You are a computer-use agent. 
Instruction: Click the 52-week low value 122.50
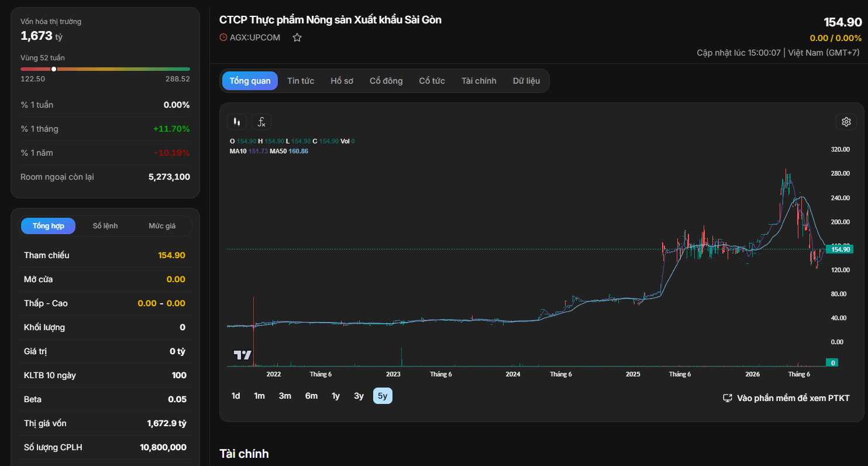tap(33, 79)
